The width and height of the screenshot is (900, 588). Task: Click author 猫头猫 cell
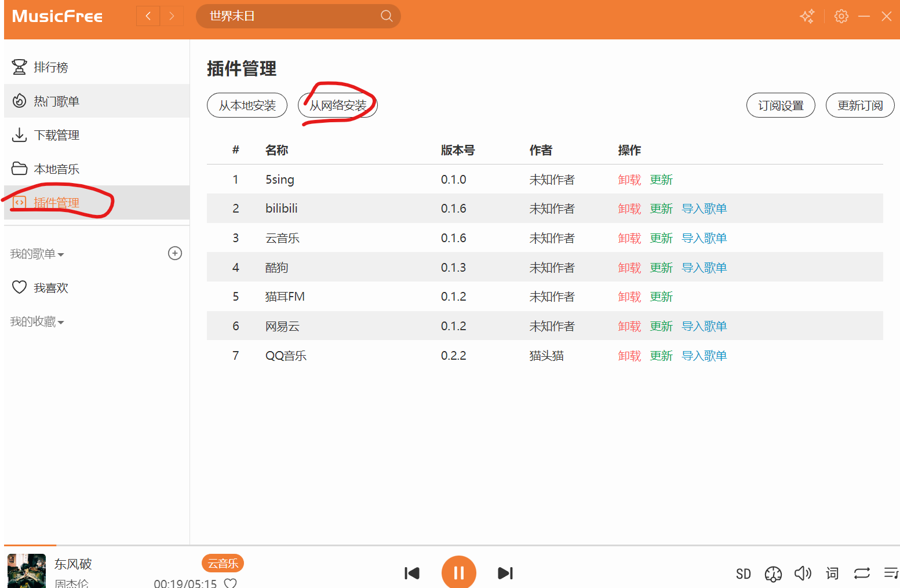546,356
